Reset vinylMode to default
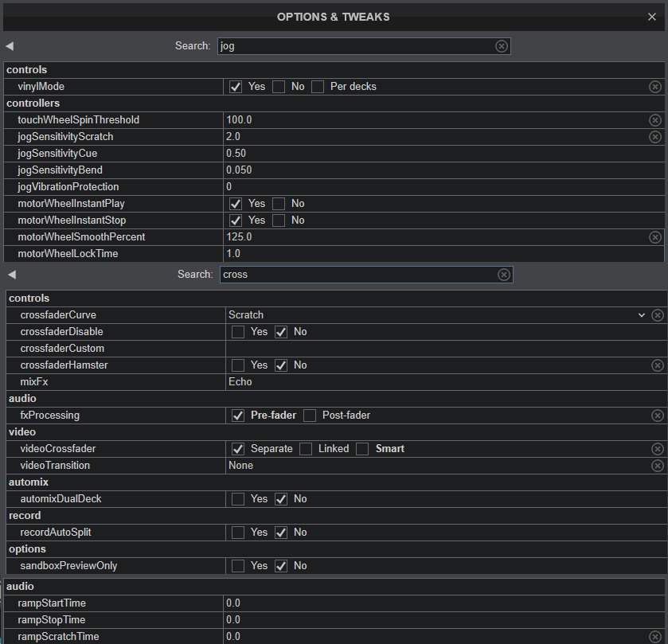The width and height of the screenshot is (668, 644). click(x=655, y=87)
